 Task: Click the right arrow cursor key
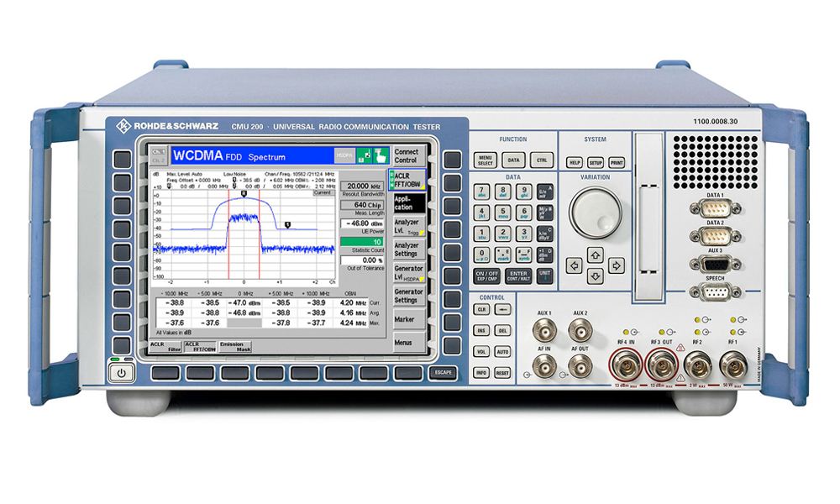click(616, 265)
